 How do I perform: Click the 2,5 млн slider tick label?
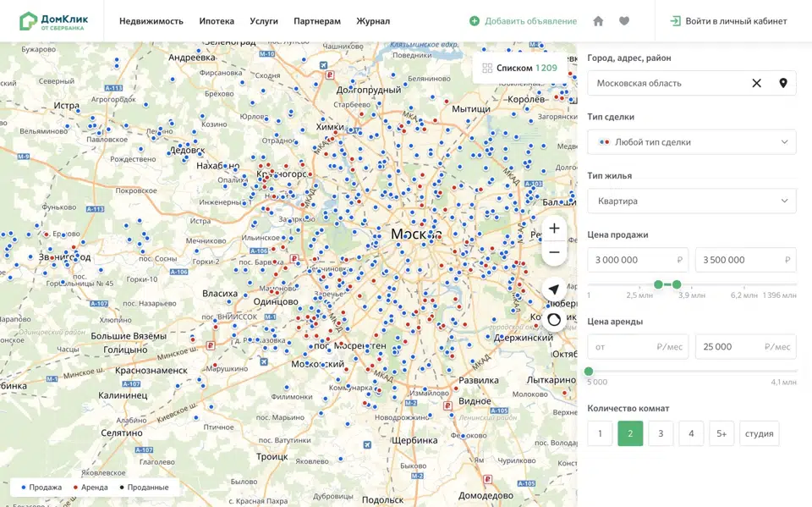pos(639,295)
